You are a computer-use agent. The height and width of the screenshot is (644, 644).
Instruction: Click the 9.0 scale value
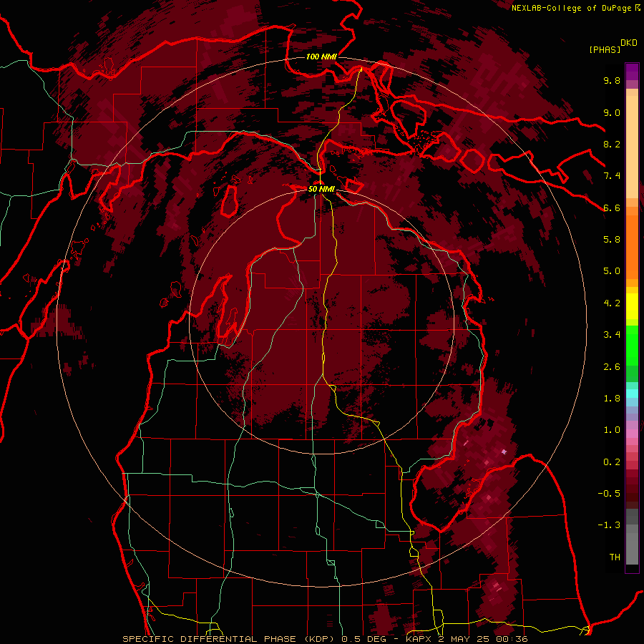pos(612,112)
